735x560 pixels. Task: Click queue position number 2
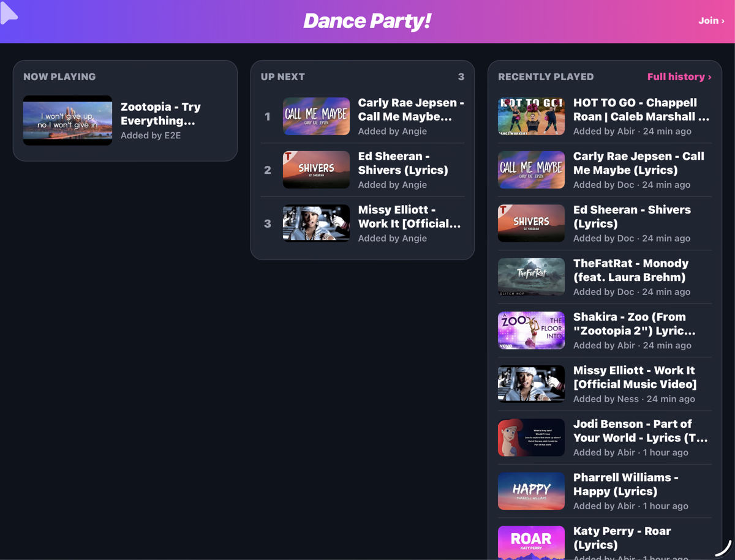click(268, 170)
